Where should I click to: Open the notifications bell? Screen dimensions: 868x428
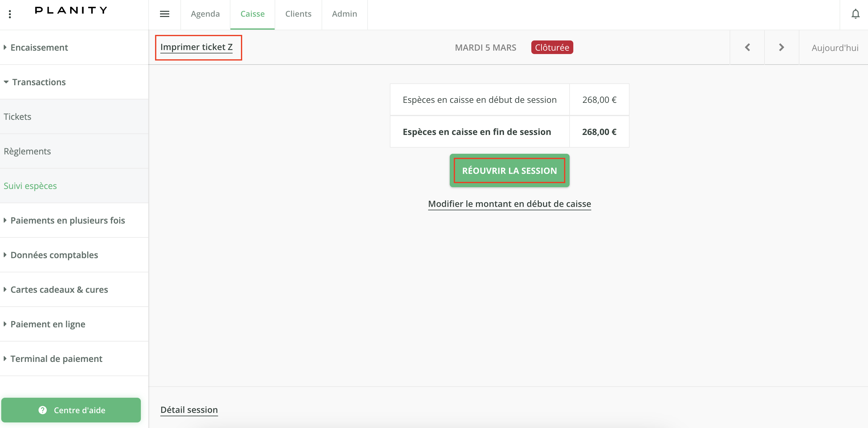tap(855, 14)
